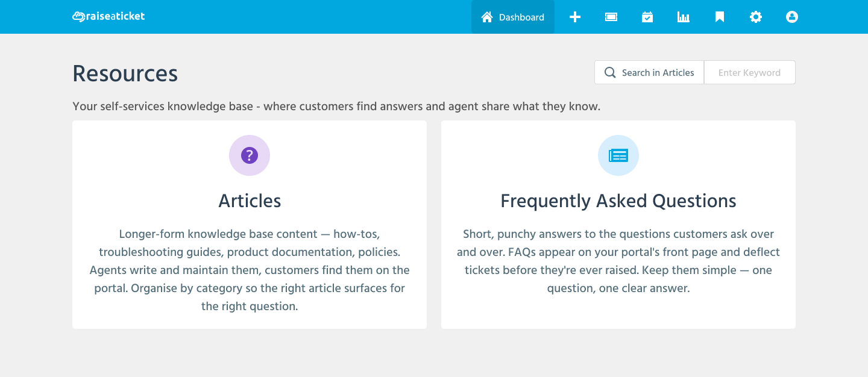Click the bookmark resources icon in navbar
868x377 pixels.
click(720, 17)
